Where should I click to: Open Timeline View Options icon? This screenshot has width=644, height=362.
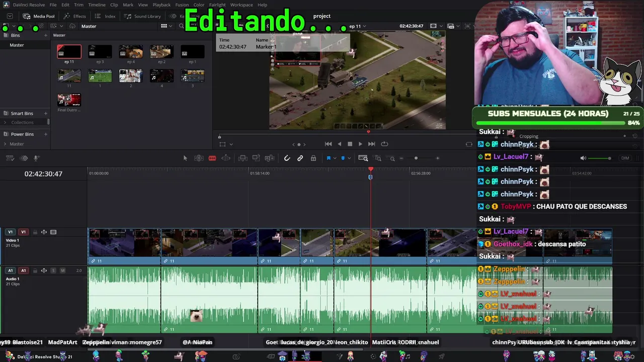pyautogui.click(x=10, y=158)
